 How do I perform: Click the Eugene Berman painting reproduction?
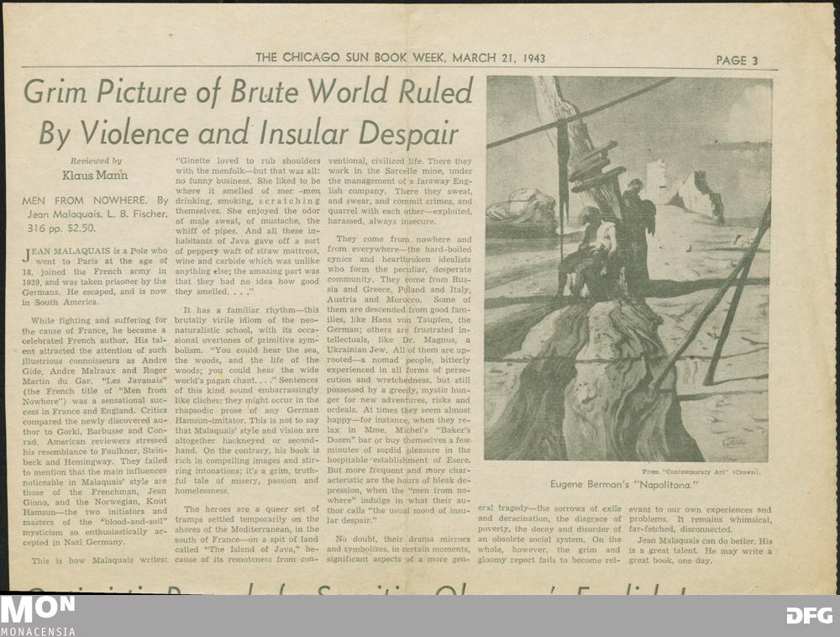629,269
